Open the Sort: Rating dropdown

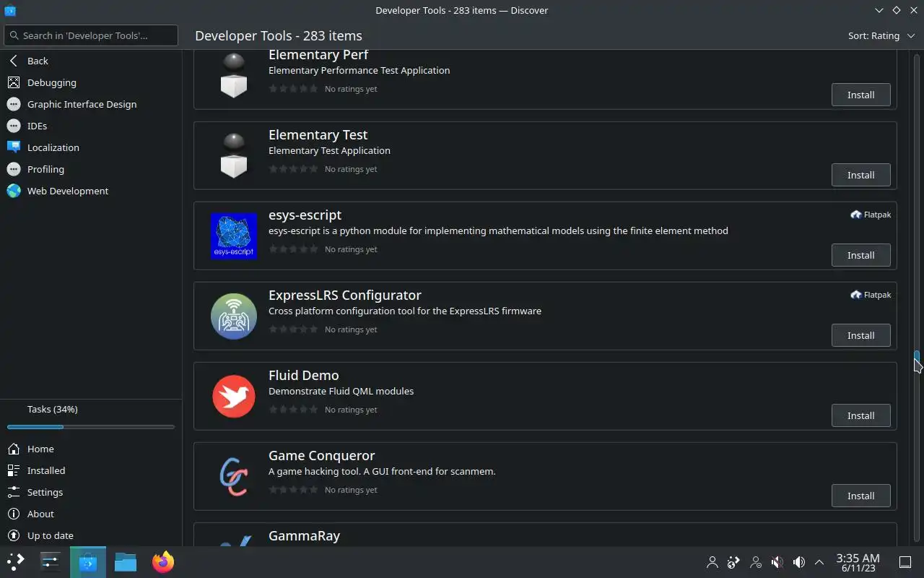tap(881, 35)
